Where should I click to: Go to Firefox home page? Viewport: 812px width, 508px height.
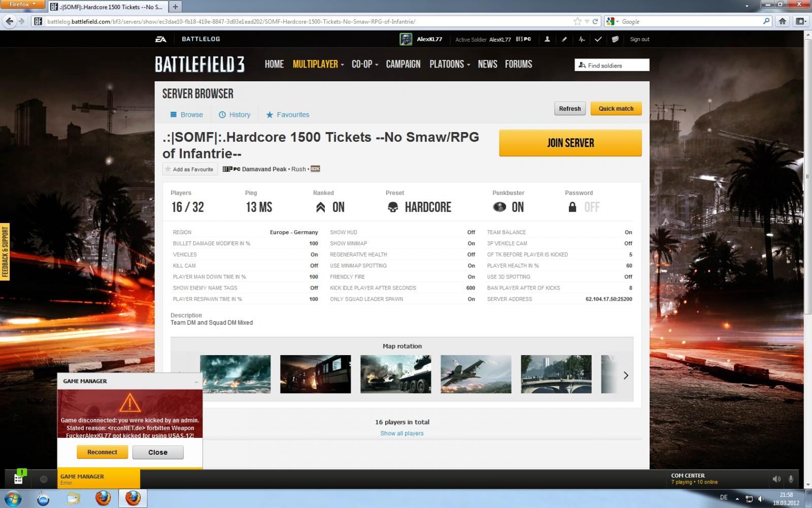click(783, 21)
